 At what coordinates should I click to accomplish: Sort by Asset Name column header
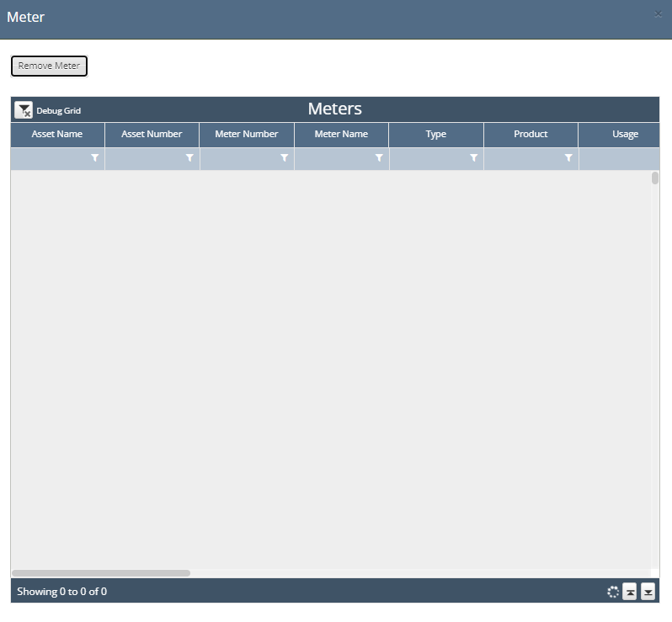pos(57,134)
